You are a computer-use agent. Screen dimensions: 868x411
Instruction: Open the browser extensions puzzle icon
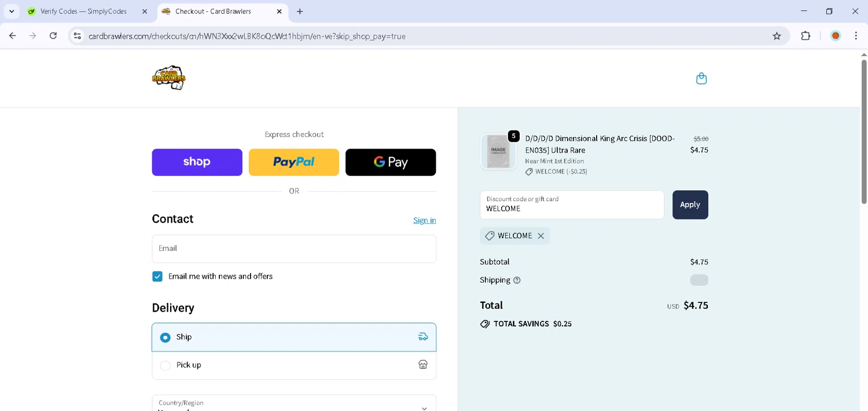(806, 36)
